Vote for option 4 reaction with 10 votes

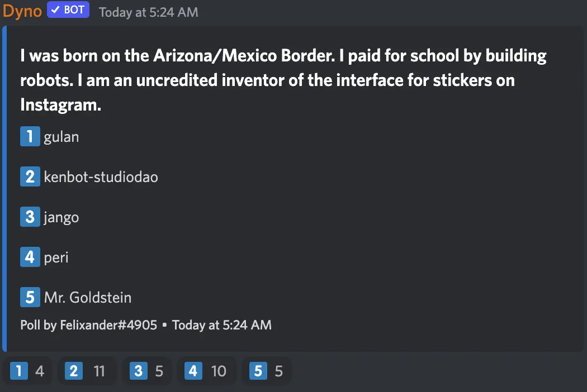click(x=206, y=371)
